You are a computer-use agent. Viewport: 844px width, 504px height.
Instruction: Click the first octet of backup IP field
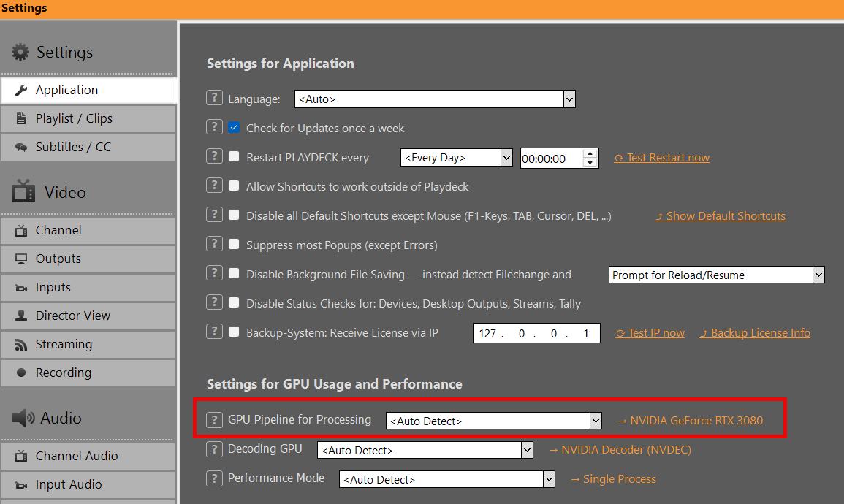click(x=487, y=334)
